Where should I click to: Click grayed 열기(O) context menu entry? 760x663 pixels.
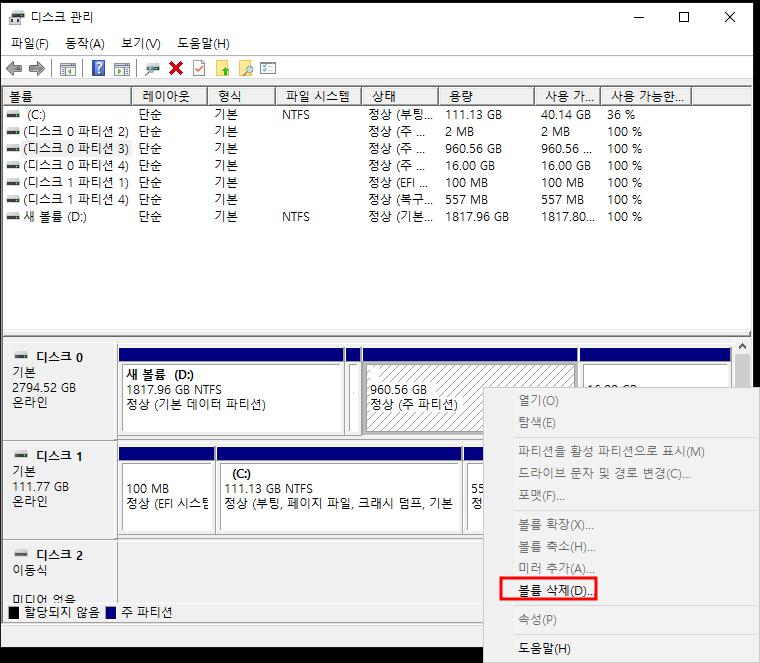pos(538,401)
